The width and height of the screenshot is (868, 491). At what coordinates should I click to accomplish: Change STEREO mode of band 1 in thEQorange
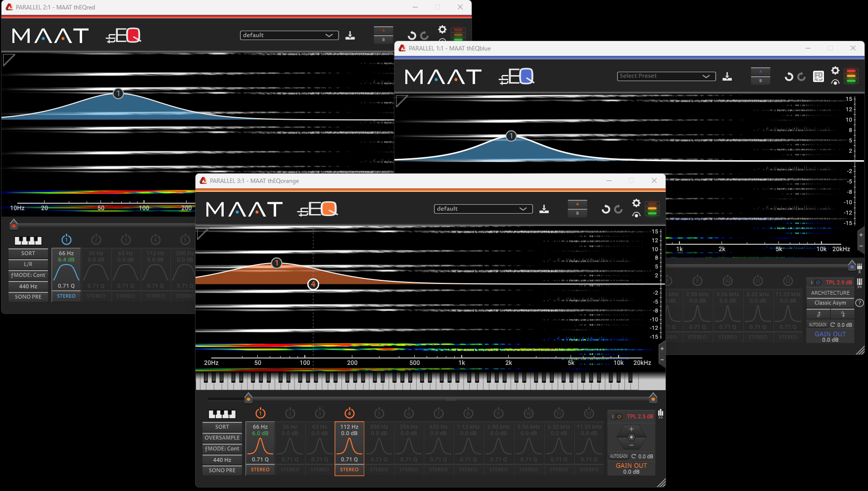260,470
